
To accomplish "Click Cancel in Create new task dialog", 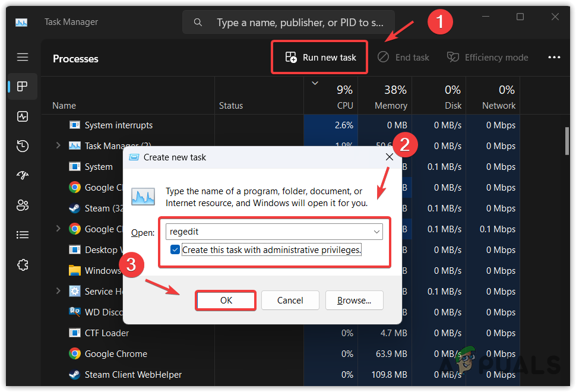I will coord(290,301).
